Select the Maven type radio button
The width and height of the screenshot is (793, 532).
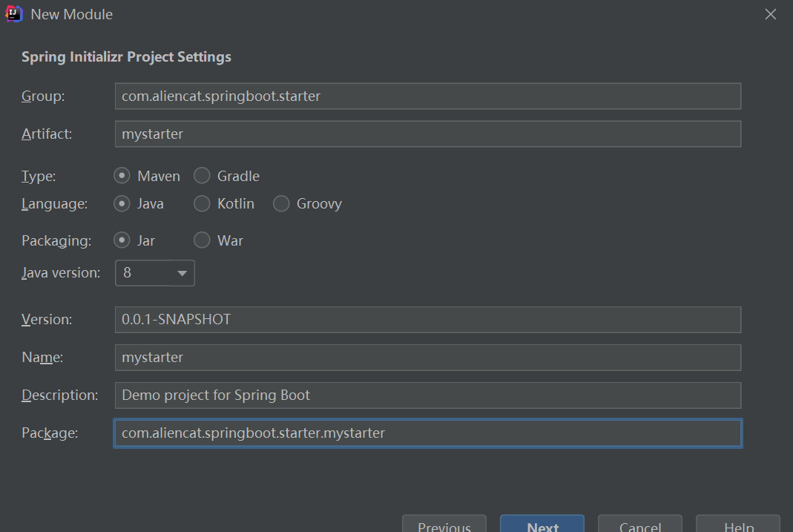[x=122, y=176]
